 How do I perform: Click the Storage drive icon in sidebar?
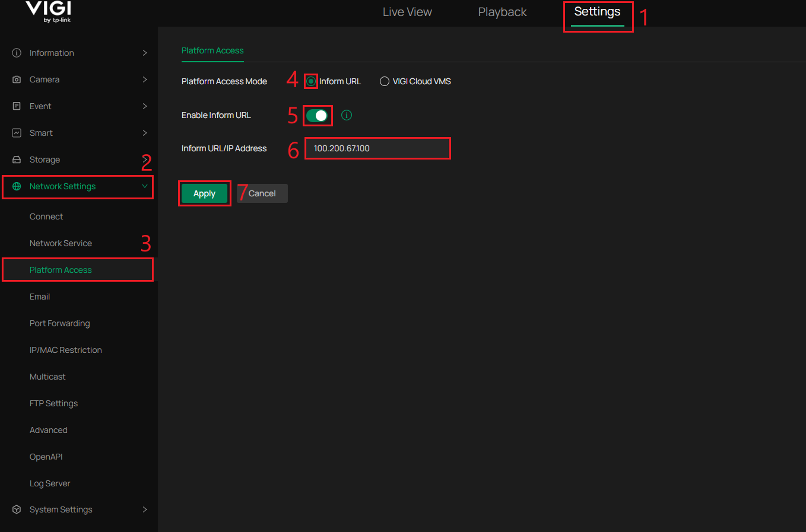16,159
